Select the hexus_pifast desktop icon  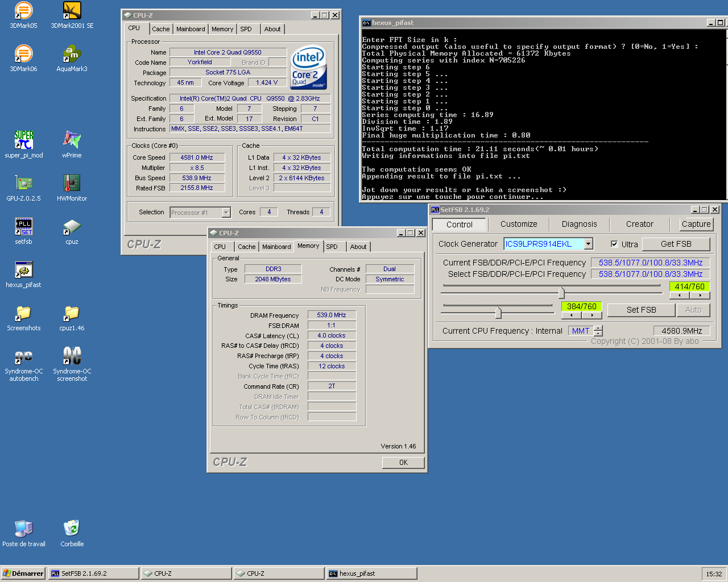(x=23, y=275)
